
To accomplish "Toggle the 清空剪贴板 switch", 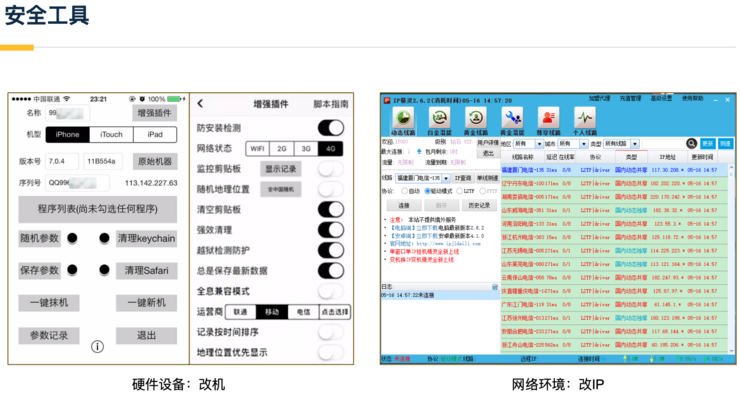I will tap(331, 209).
